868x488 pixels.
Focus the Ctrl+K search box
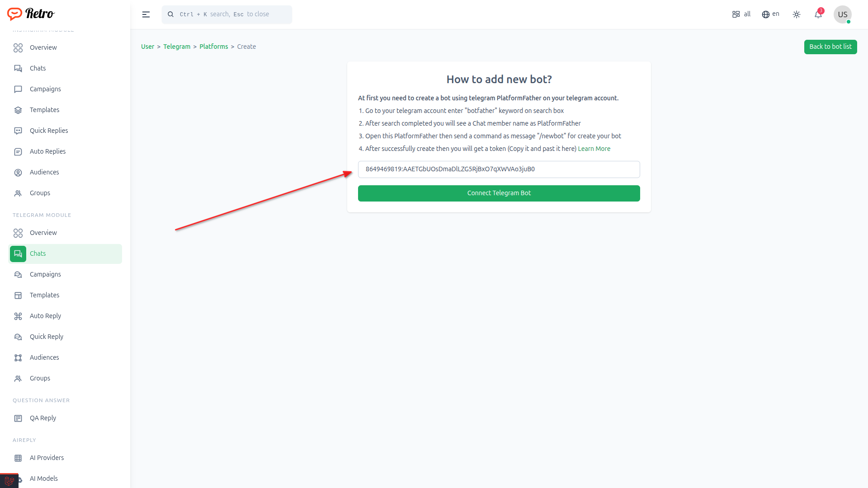click(227, 14)
